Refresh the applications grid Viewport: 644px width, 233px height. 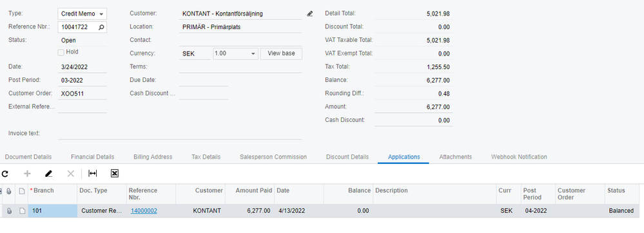coord(5,174)
